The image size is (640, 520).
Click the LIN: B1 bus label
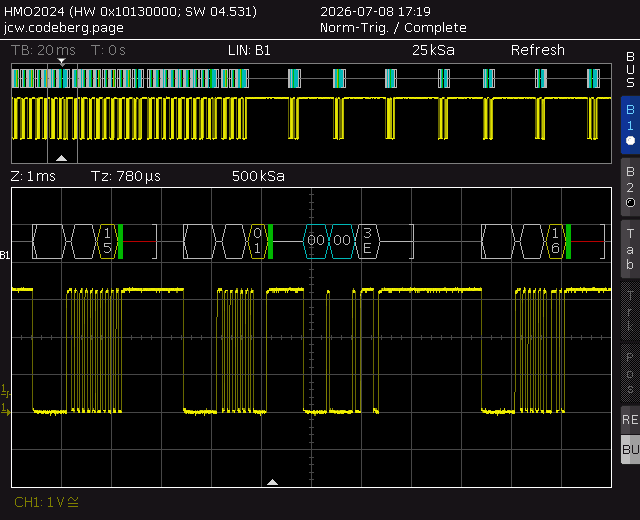(x=249, y=50)
